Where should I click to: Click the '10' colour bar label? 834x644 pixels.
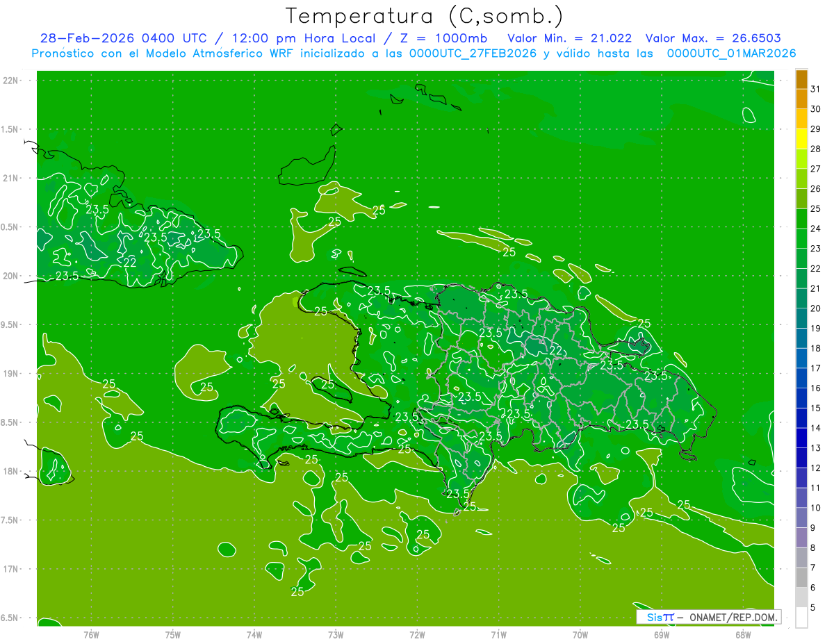(816, 508)
